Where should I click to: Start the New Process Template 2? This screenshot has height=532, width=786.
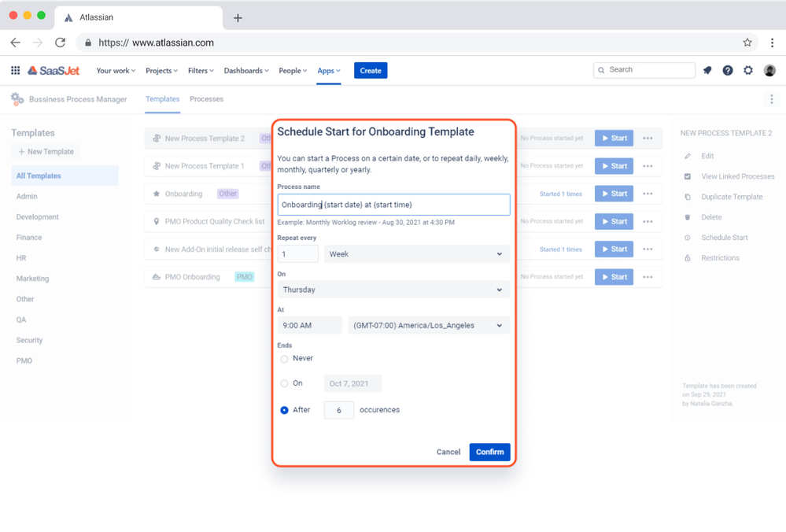(614, 139)
